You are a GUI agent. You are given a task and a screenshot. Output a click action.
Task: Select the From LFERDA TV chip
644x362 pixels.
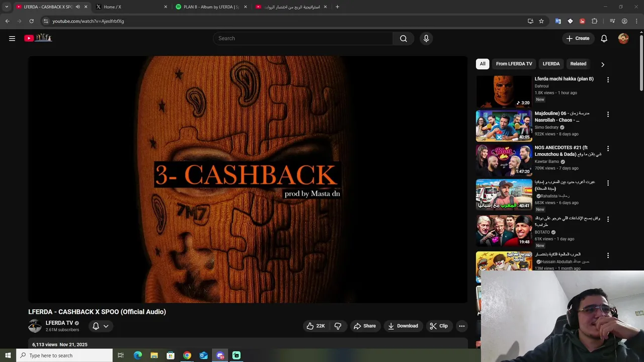coord(514,64)
